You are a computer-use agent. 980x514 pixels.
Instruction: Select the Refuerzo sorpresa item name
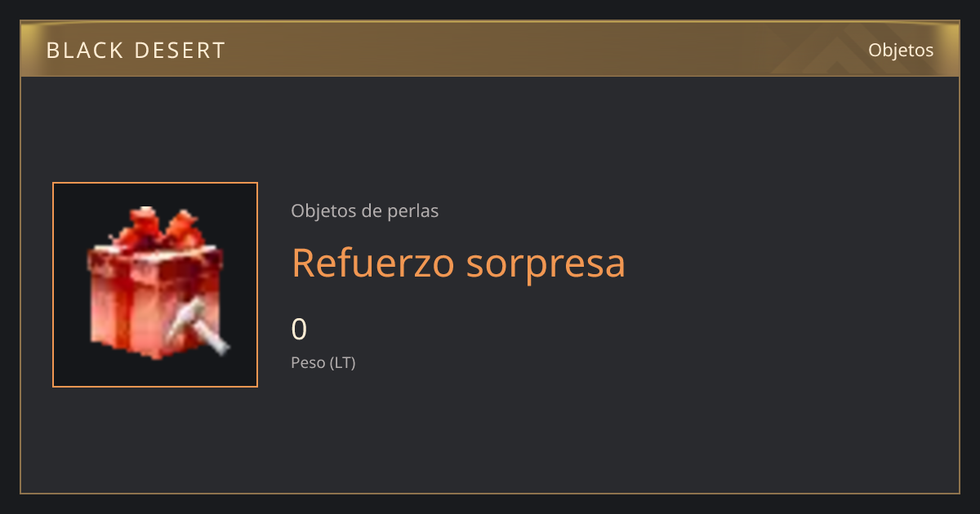(458, 263)
